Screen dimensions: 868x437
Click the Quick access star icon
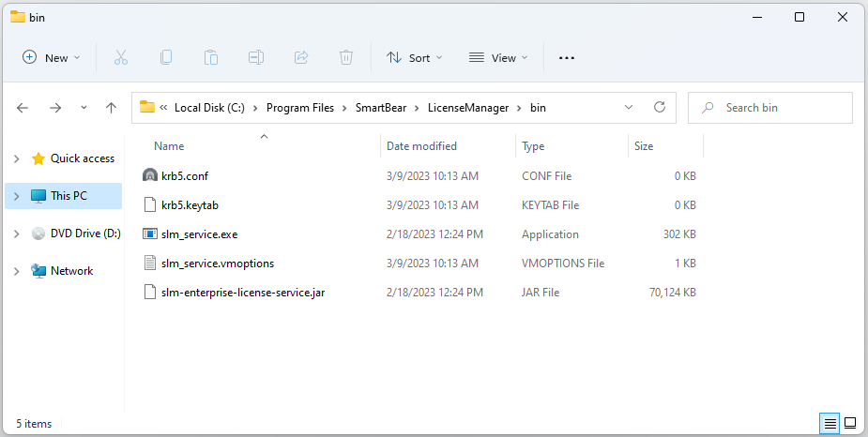tap(38, 158)
